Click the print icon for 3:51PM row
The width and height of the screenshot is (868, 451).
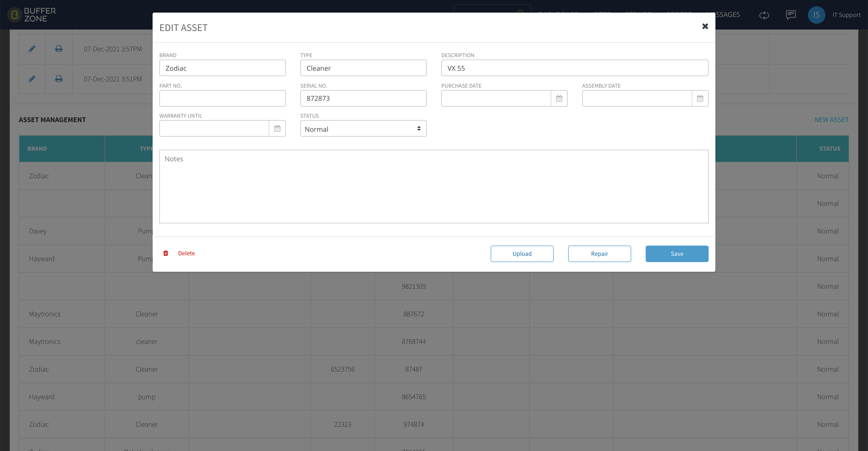click(59, 79)
